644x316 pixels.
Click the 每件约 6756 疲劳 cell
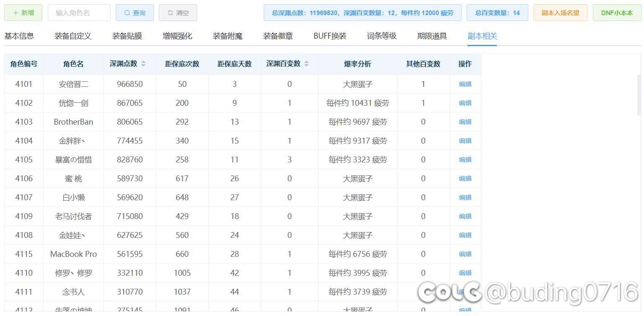tap(358, 254)
